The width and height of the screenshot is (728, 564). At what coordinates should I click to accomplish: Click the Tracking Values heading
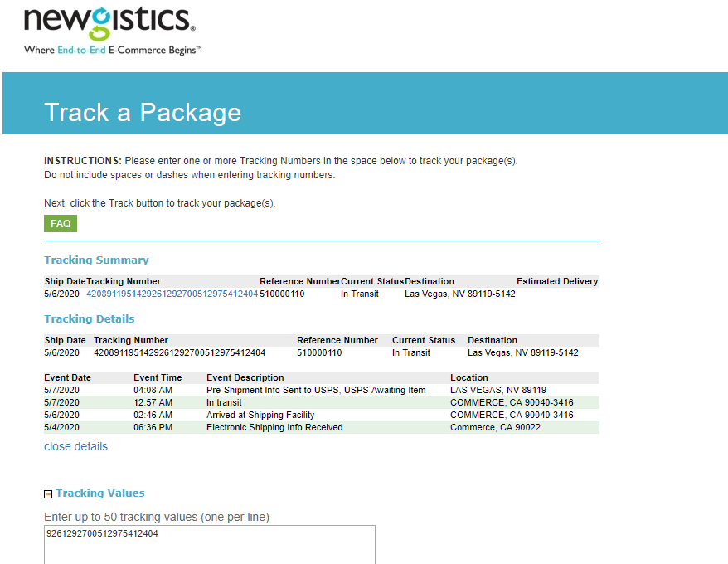100,494
